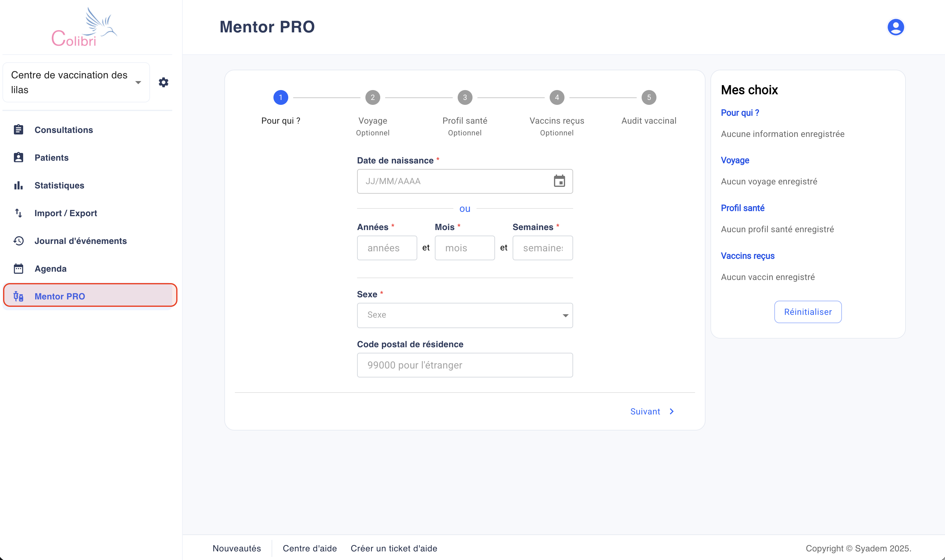Select step 3 circle Profil santé

click(465, 97)
